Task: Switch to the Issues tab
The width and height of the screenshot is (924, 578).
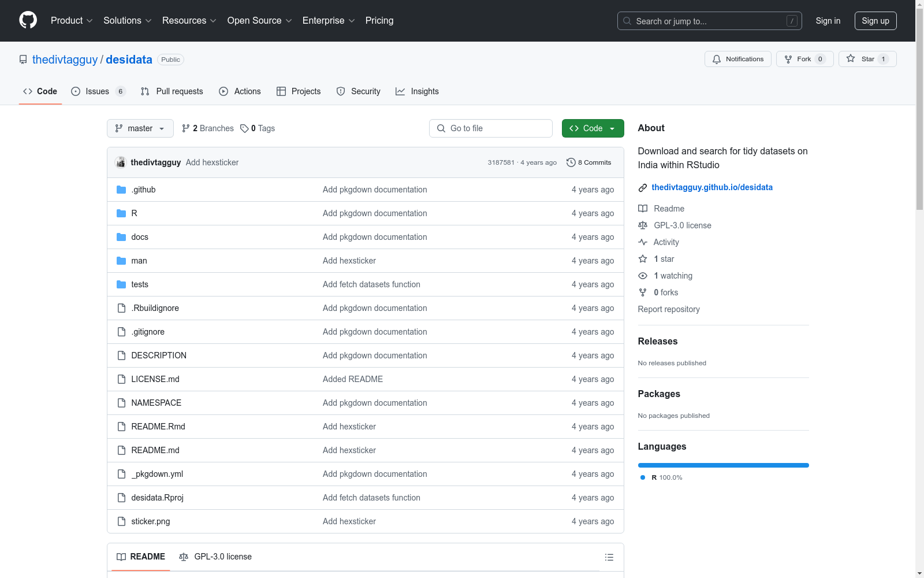Action: pos(98,91)
